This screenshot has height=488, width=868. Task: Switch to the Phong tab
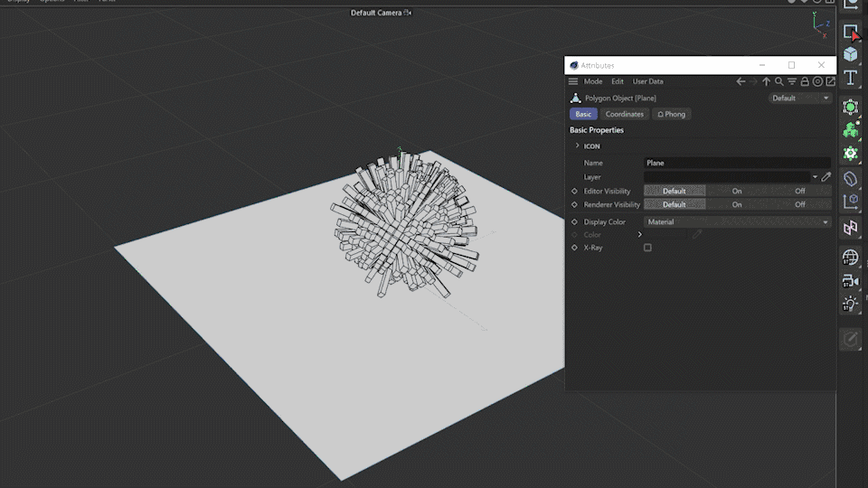coord(671,114)
